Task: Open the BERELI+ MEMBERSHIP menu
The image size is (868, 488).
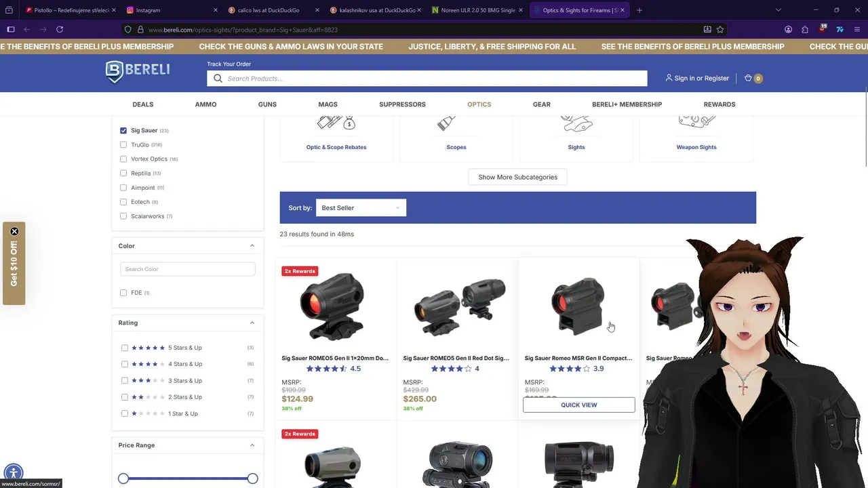Action: tap(627, 104)
